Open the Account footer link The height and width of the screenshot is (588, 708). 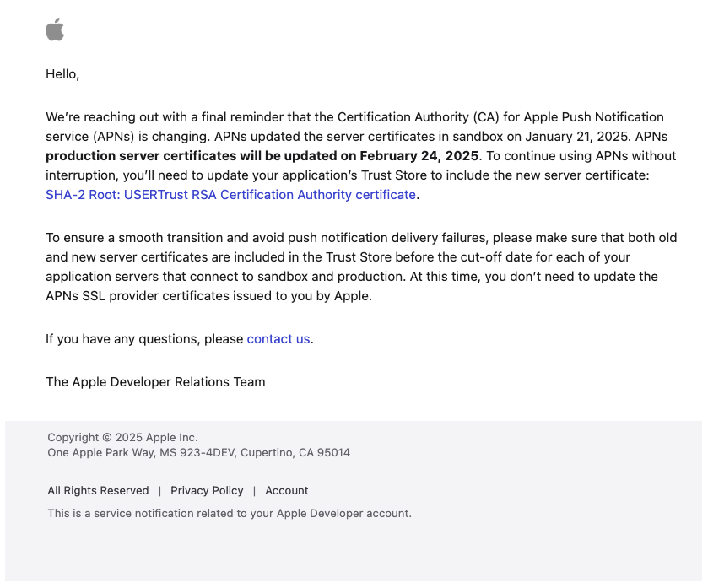coord(287,490)
